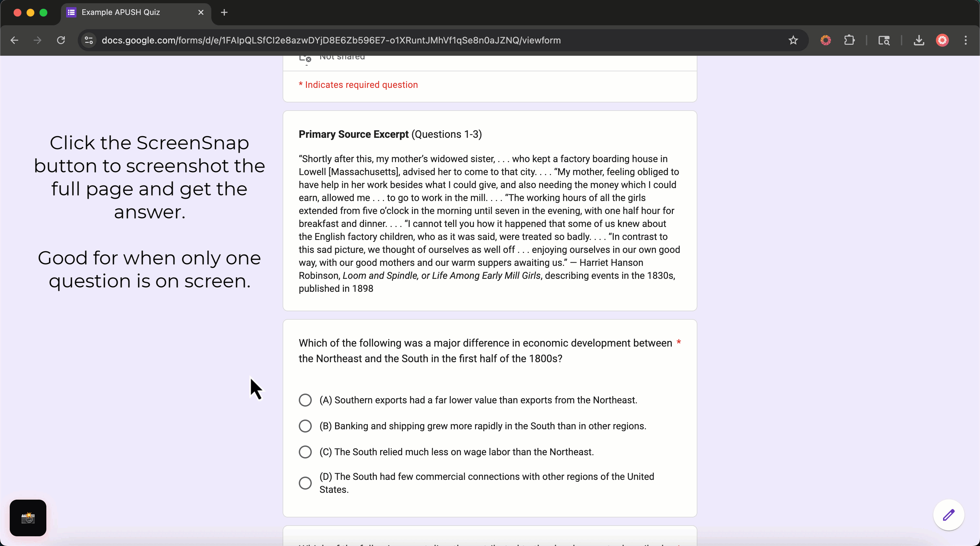Click the macOS green fullscreen window button
Image resolution: width=980 pixels, height=546 pixels.
[x=43, y=13]
